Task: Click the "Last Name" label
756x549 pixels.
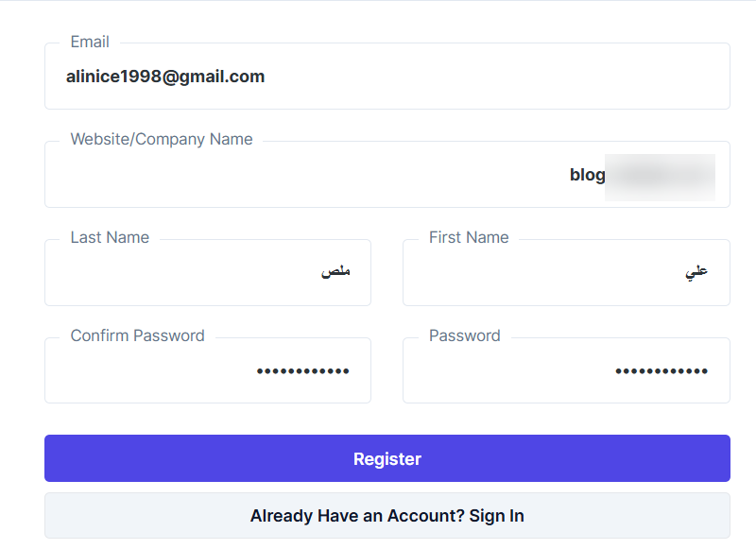Action: click(x=110, y=237)
